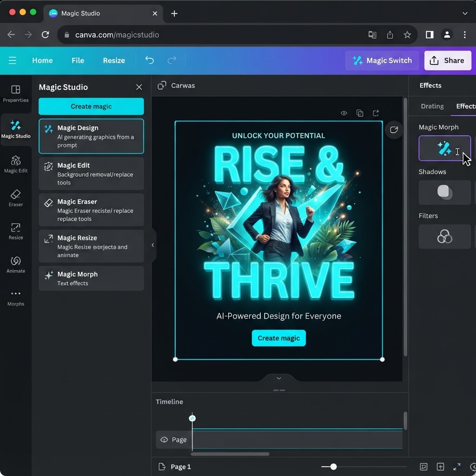Click the RISE & headline text
This screenshot has height=476, width=476.
(x=278, y=165)
